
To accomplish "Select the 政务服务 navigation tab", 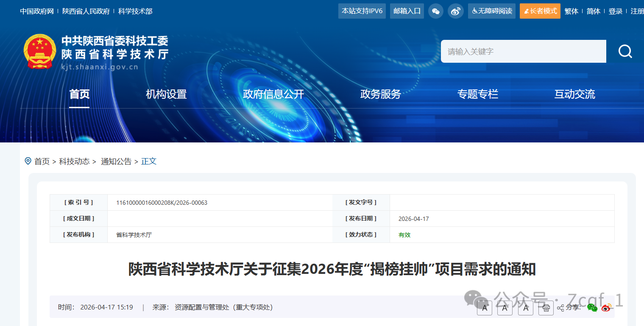I will tap(380, 94).
